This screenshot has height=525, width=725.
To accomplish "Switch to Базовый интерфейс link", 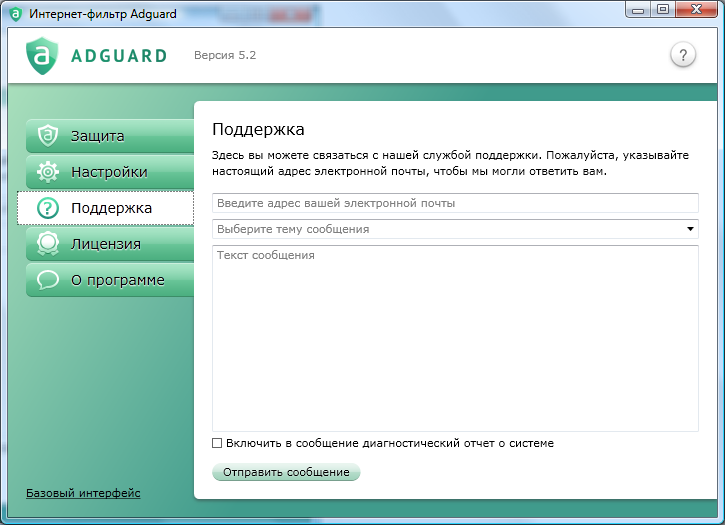I will click(83, 493).
